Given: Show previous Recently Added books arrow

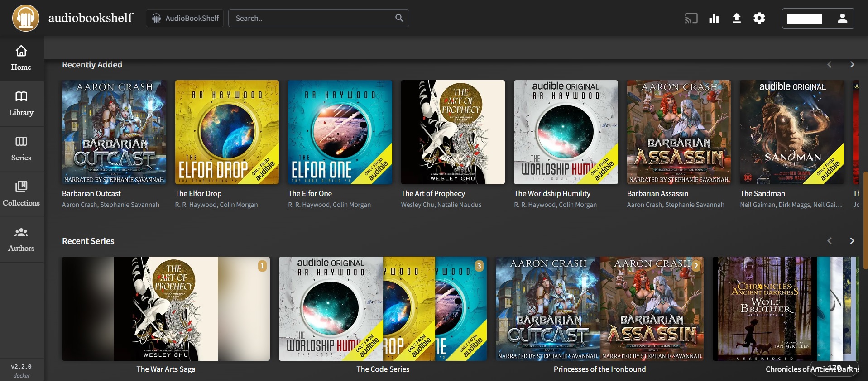Looking at the screenshot, I should point(830,65).
